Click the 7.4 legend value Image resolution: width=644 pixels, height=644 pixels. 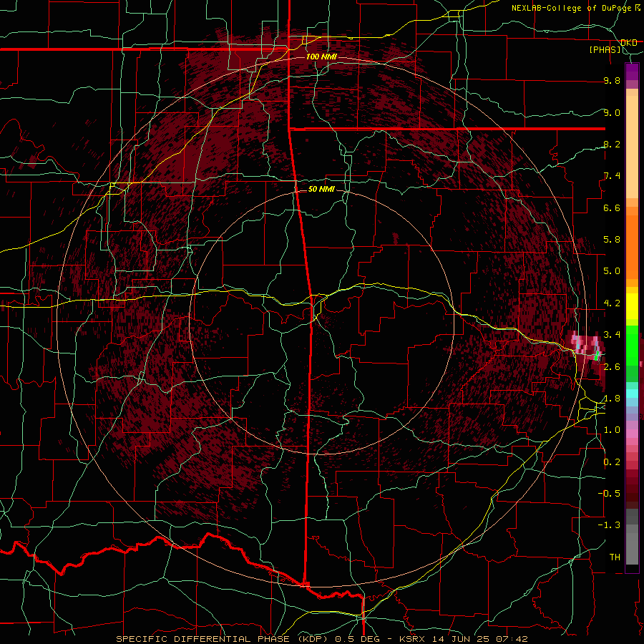[612, 176]
